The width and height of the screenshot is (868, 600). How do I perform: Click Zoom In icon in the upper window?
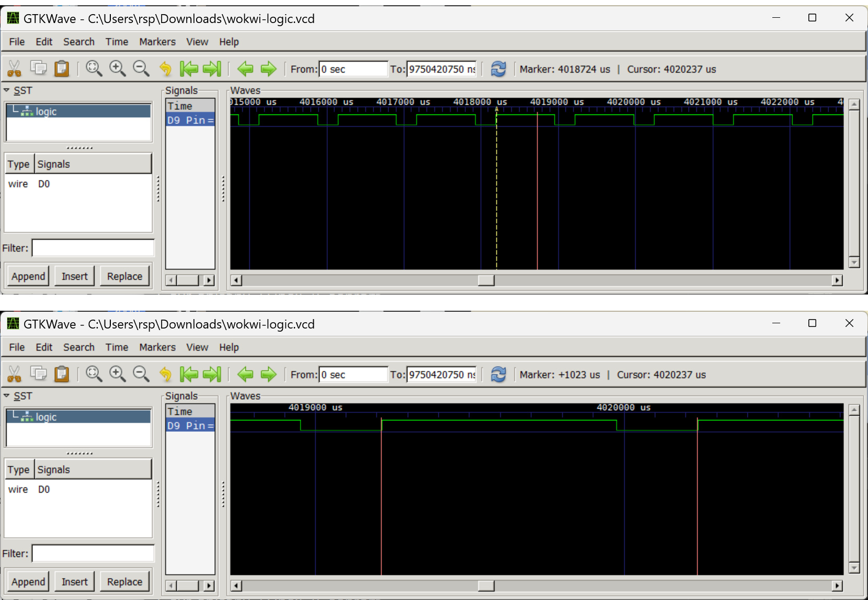(x=117, y=69)
